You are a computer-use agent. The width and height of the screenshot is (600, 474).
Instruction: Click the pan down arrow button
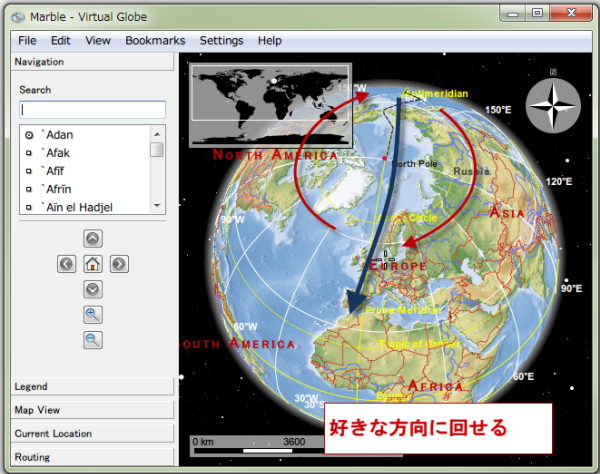[x=92, y=289]
